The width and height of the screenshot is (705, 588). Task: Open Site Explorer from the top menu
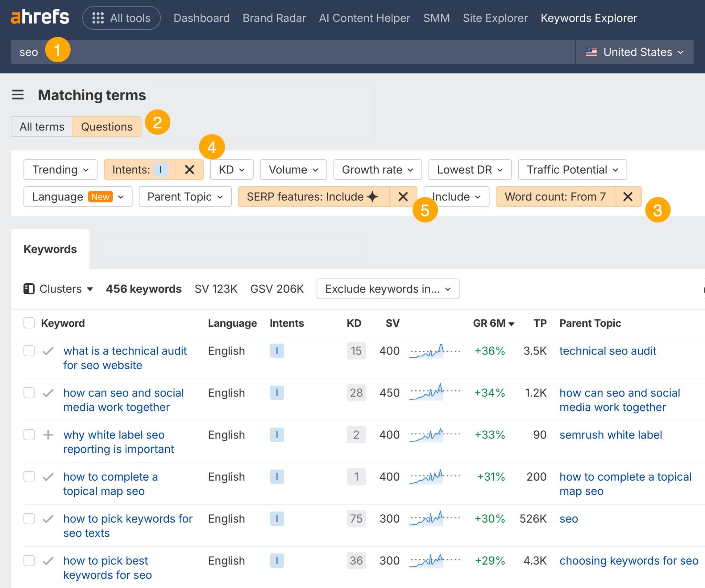click(x=495, y=18)
